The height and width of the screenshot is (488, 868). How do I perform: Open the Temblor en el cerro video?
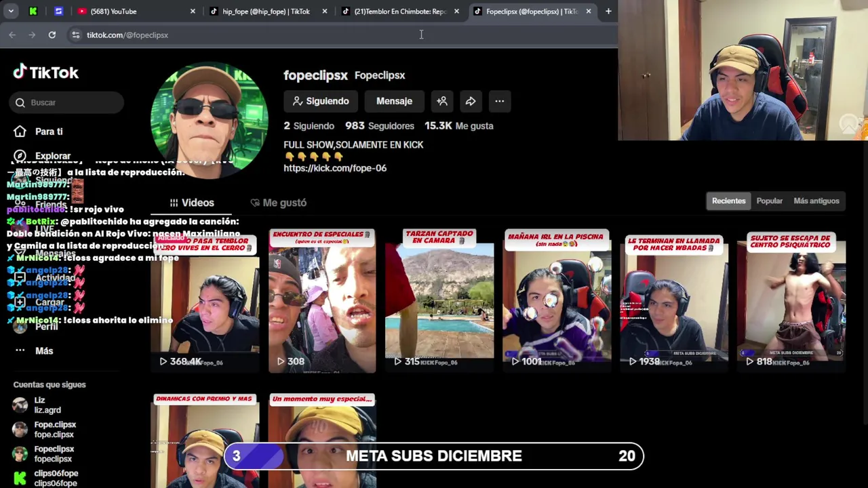pyautogui.click(x=205, y=301)
